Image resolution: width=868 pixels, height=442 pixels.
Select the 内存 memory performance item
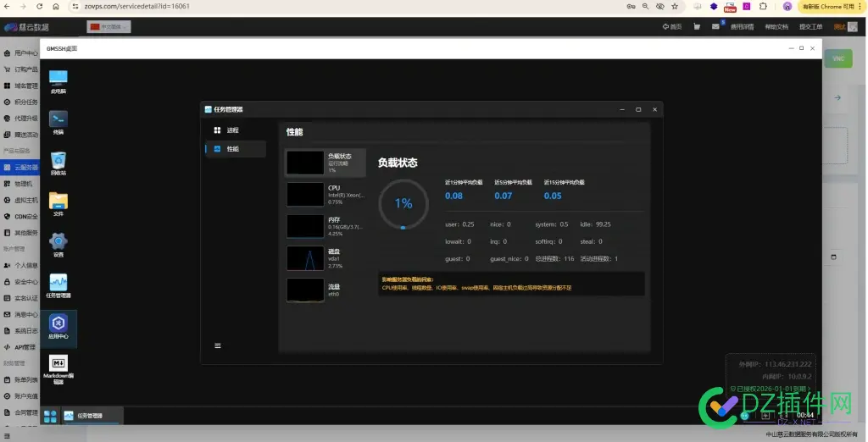[325, 226]
